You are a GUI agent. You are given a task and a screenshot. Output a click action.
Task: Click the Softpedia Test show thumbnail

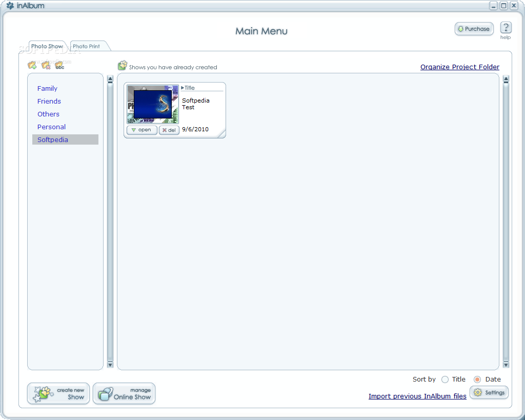(x=153, y=104)
